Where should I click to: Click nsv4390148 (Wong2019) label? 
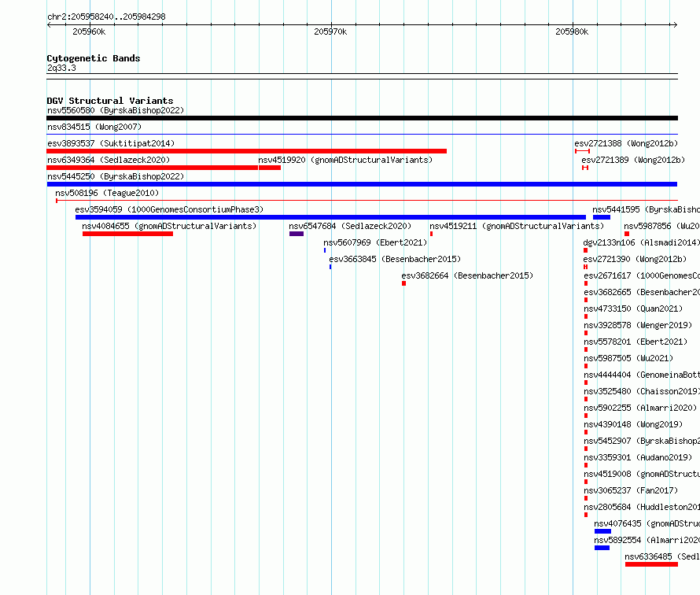tap(633, 424)
